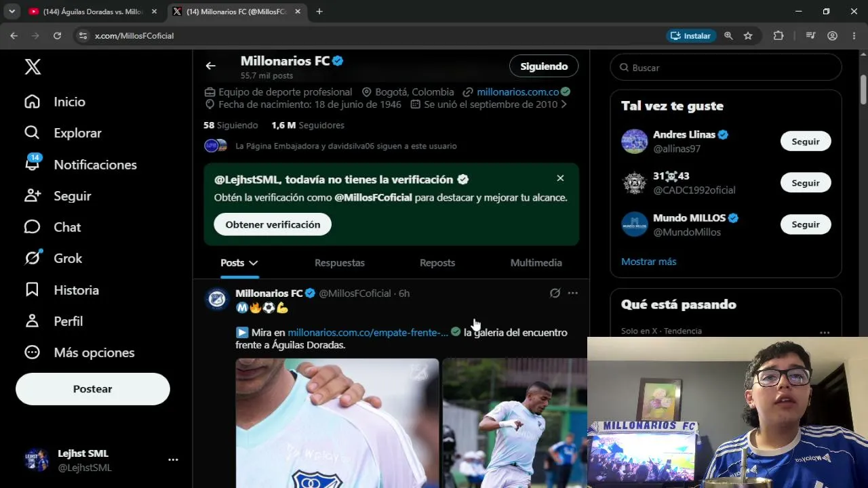Open Historia in the sidebar
Screen dimensions: 868x488
61,290
